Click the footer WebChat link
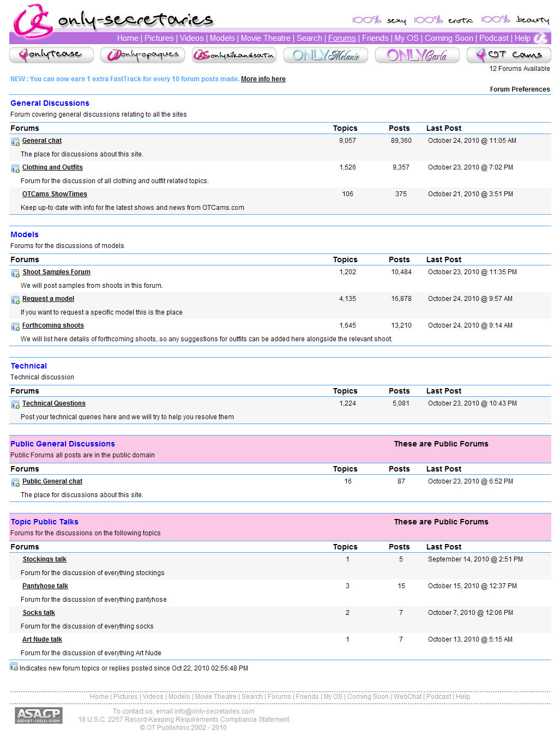The width and height of the screenshot is (560, 731). coord(408,697)
